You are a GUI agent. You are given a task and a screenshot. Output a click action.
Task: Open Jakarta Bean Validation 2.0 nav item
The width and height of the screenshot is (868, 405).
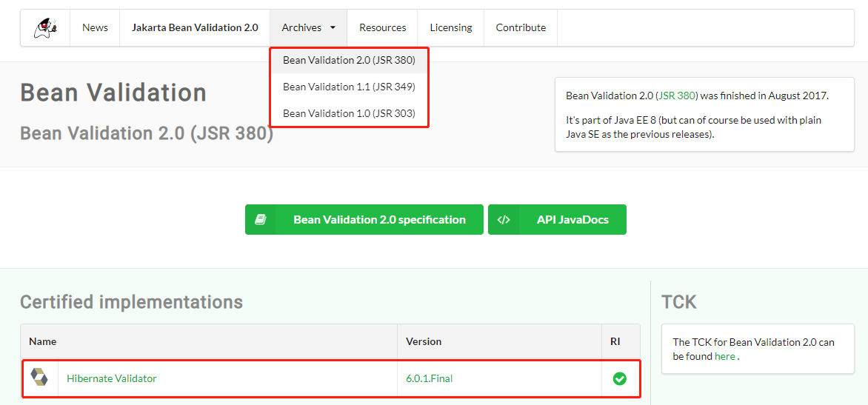(195, 27)
